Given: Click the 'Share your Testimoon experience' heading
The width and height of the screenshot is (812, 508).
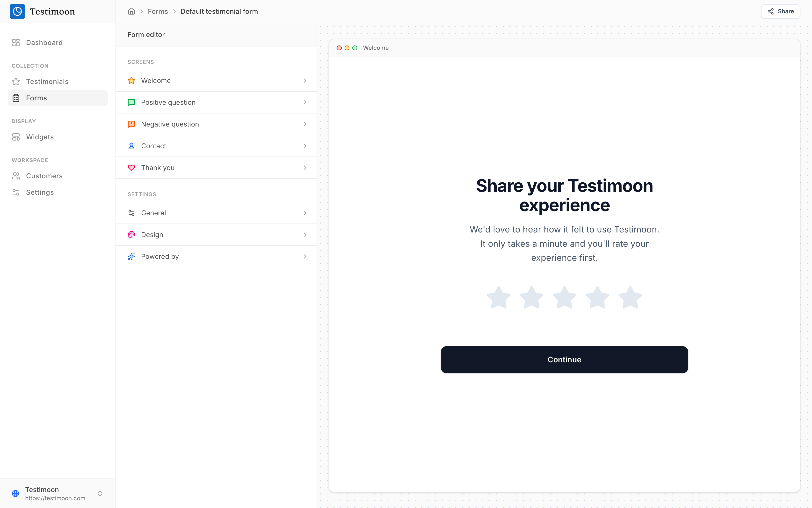Looking at the screenshot, I should pos(564,195).
